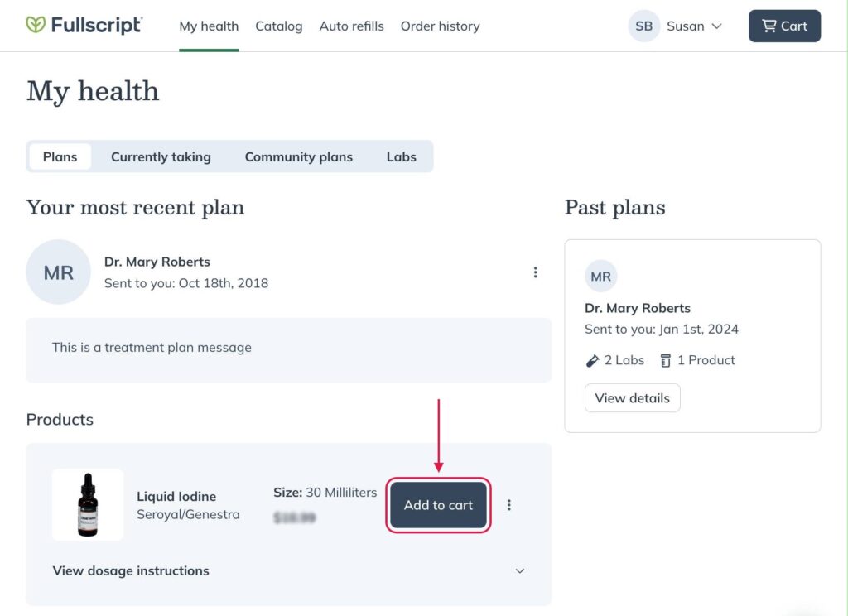The image size is (848, 616).
Task: Click the MR avatar on the recent plan
Action: tap(58, 272)
